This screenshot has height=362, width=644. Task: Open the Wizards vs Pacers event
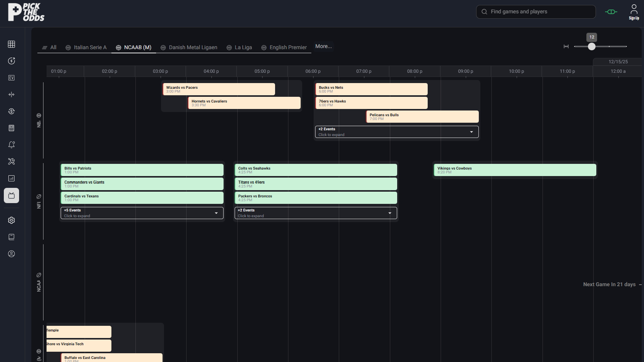pos(219,89)
